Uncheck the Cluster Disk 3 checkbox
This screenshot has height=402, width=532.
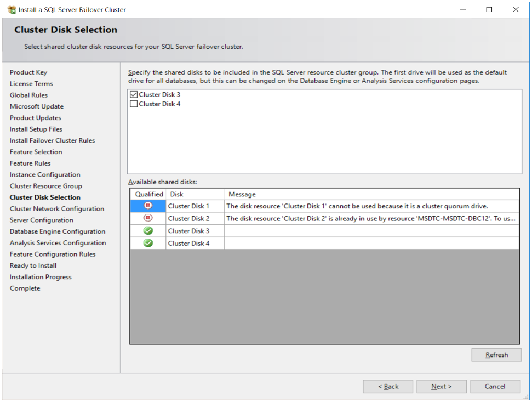pyautogui.click(x=134, y=94)
